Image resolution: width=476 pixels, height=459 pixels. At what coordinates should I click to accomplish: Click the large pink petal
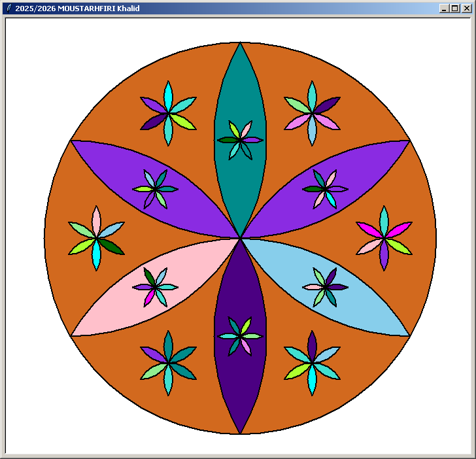[118, 307]
